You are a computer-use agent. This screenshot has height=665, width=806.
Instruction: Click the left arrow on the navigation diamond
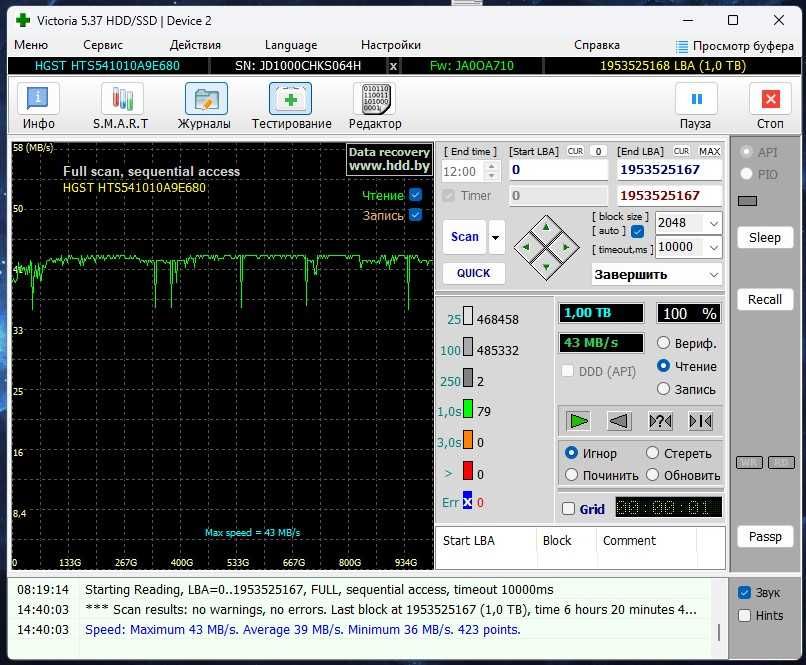click(526, 247)
